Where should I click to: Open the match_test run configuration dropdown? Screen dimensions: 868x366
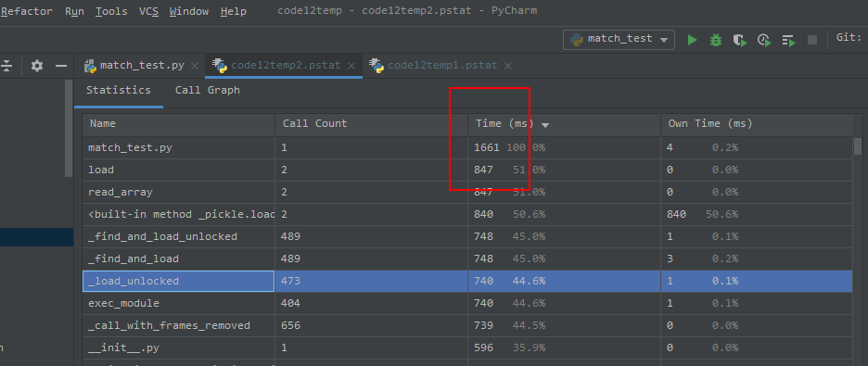pos(619,39)
